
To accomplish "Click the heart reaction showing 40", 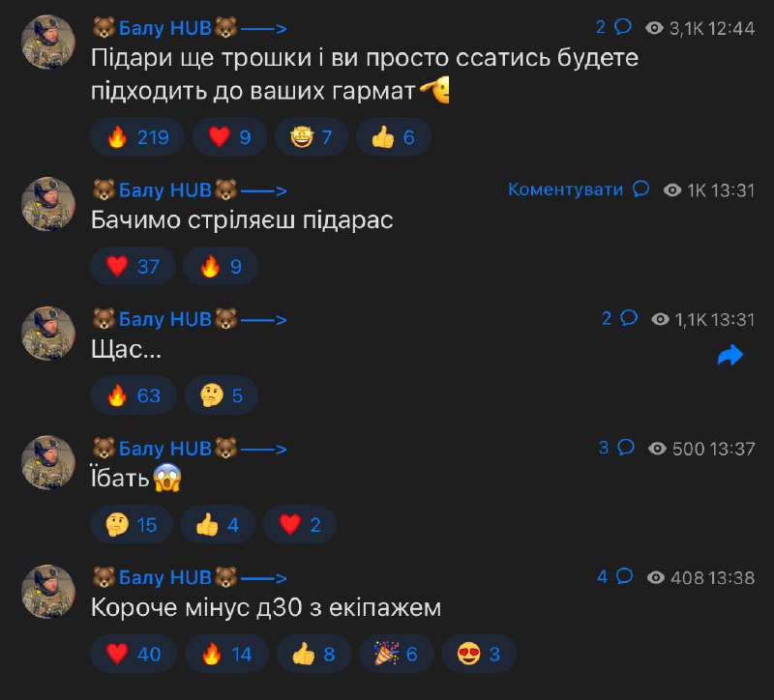I will (134, 655).
